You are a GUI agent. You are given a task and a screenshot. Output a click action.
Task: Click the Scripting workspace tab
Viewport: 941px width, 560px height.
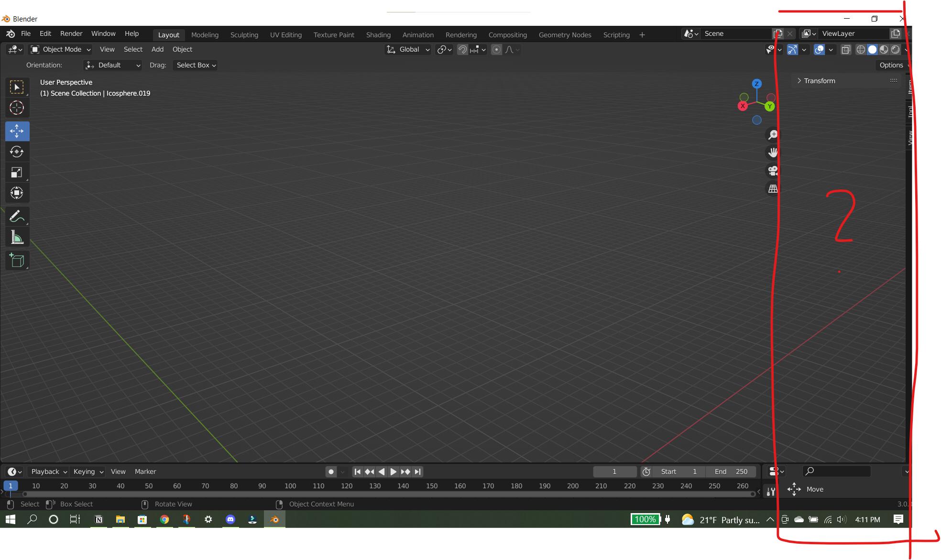614,33
